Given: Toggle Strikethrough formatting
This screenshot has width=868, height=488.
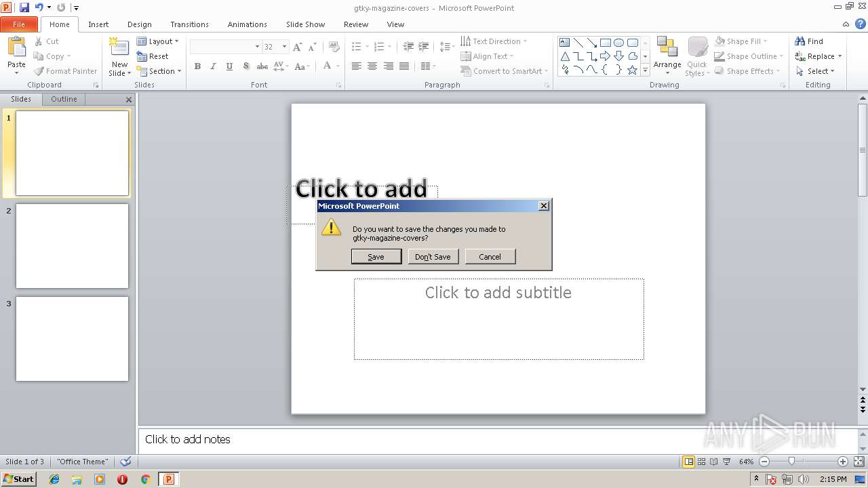Looking at the screenshot, I should pyautogui.click(x=262, y=66).
